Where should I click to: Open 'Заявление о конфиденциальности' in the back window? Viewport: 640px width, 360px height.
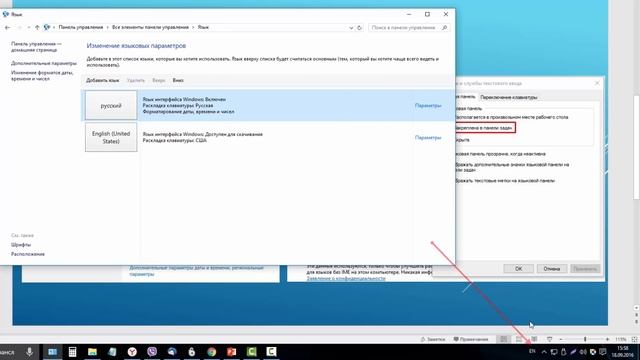pyautogui.click(x=346, y=278)
